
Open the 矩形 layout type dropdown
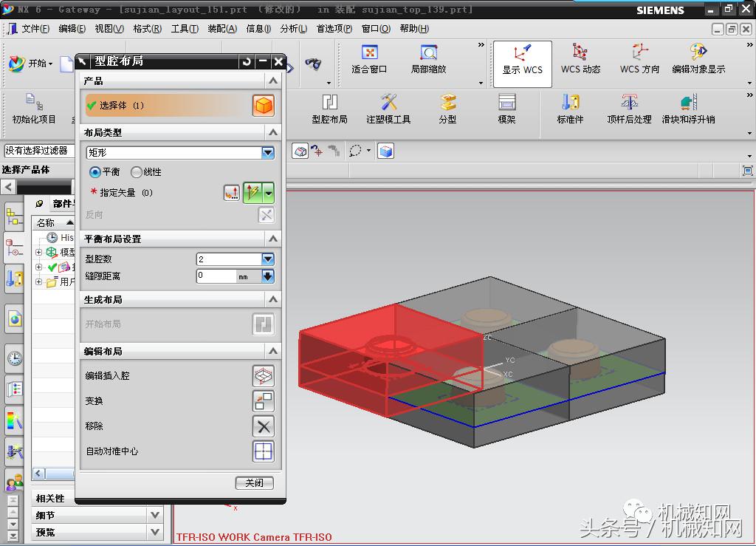click(267, 153)
